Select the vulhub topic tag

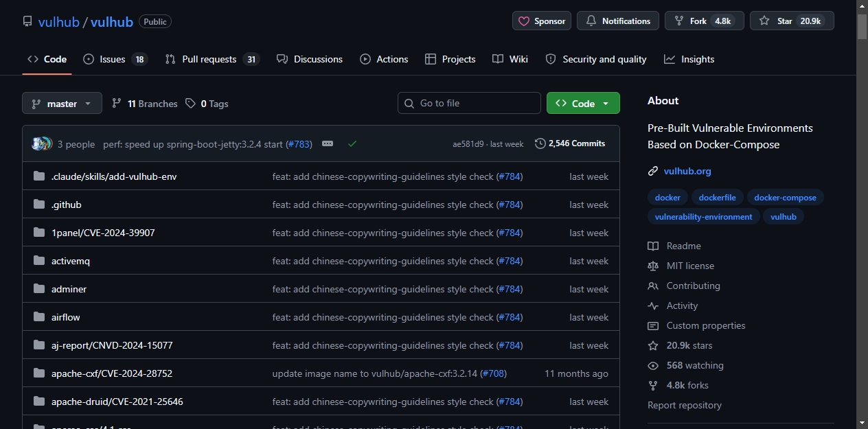pyautogui.click(x=784, y=217)
